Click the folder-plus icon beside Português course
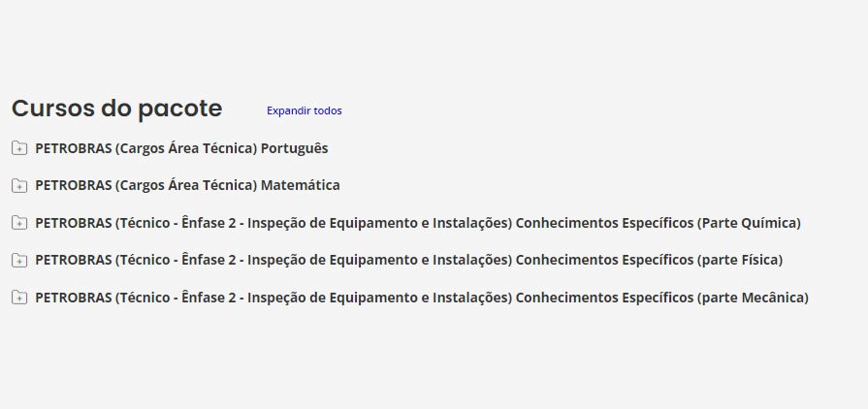The width and height of the screenshot is (868, 409). pos(19,148)
